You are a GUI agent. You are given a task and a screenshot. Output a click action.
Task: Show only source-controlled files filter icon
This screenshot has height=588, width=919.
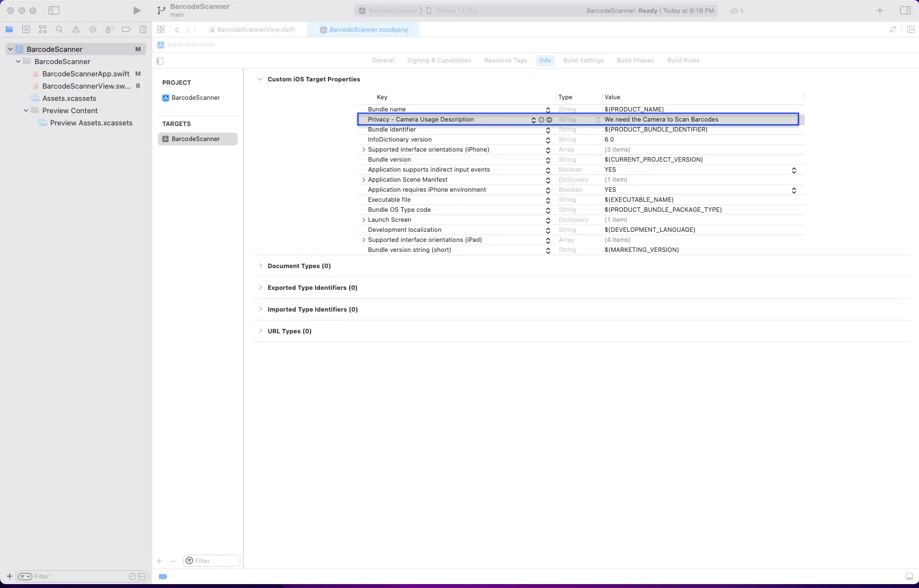[x=142, y=576]
